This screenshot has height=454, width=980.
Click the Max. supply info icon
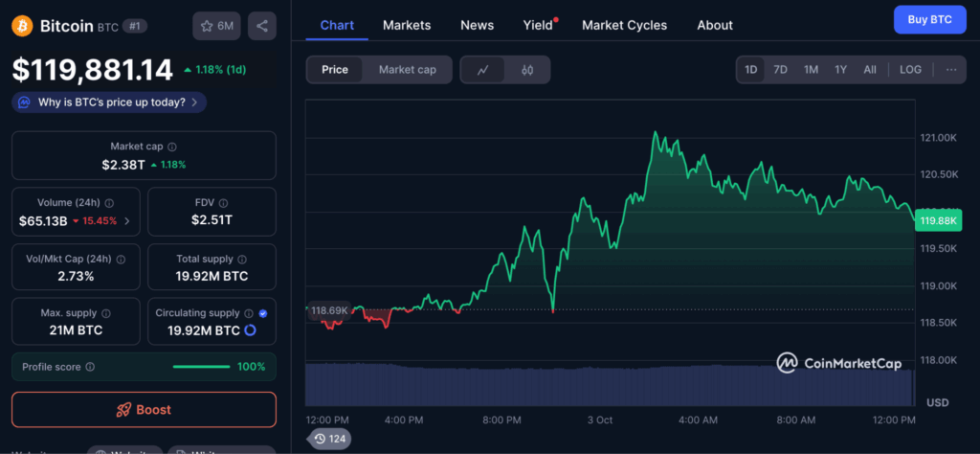105,313
